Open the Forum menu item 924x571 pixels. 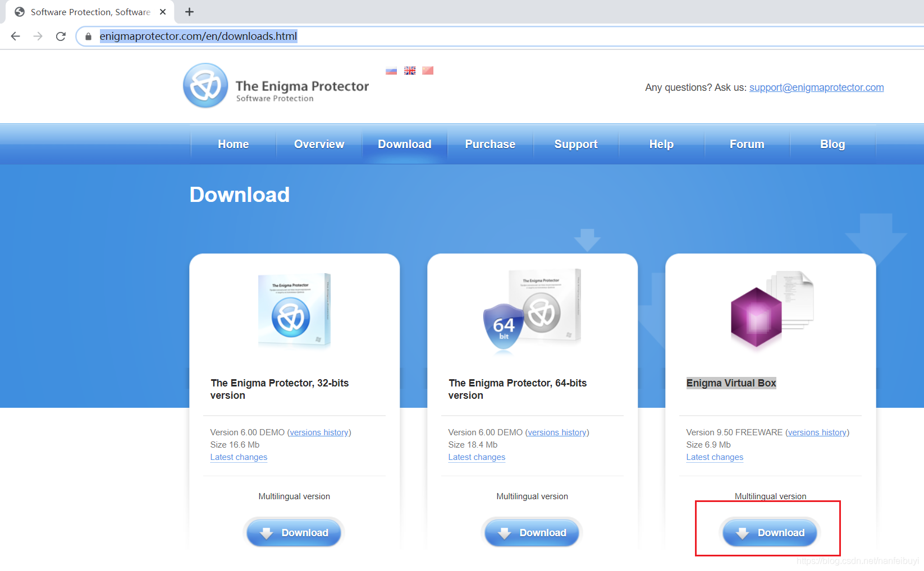coord(747,144)
